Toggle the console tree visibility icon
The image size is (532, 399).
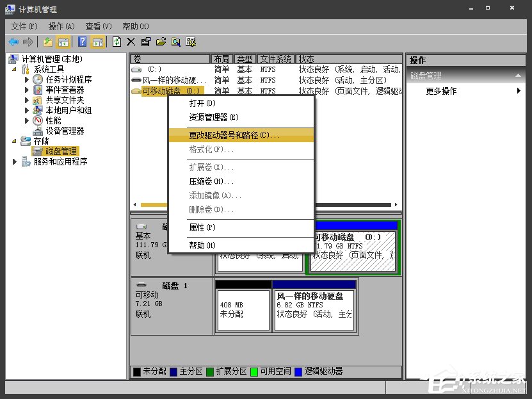coord(64,42)
